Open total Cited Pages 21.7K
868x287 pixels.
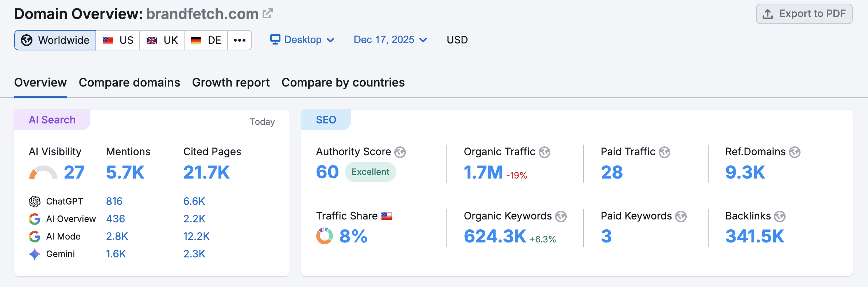pos(206,172)
